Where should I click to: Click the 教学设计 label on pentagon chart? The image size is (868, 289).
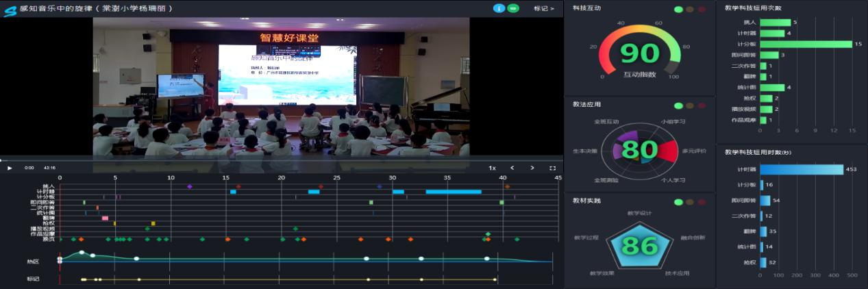pos(639,213)
